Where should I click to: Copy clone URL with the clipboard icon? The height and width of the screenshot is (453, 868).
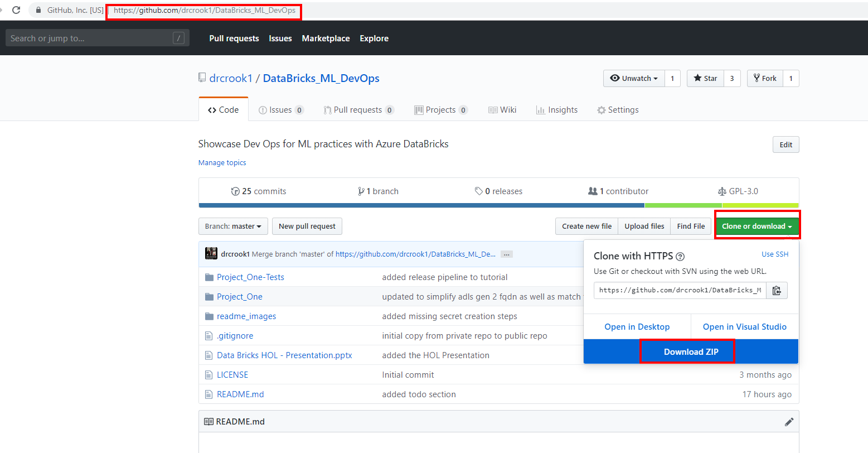[777, 291]
